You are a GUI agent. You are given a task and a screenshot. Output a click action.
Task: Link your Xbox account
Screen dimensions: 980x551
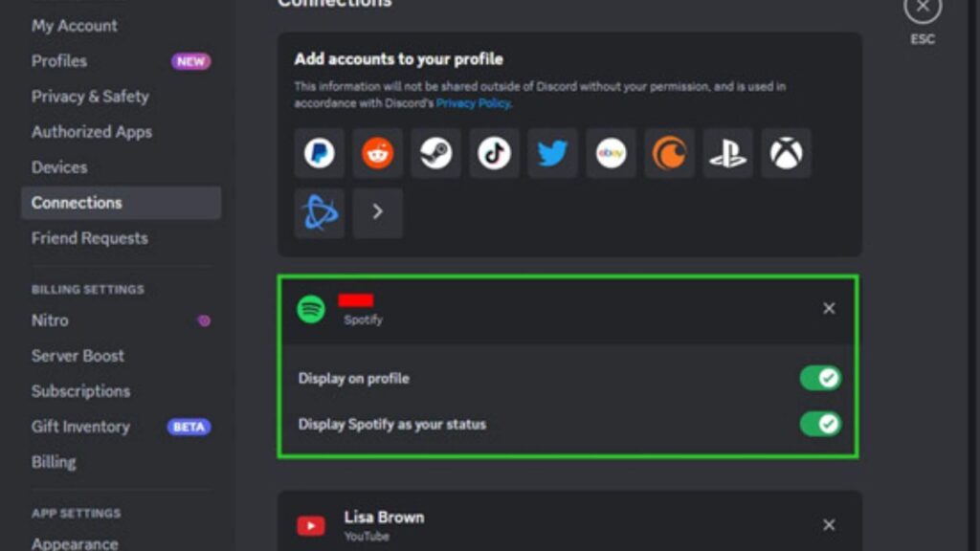tap(786, 152)
